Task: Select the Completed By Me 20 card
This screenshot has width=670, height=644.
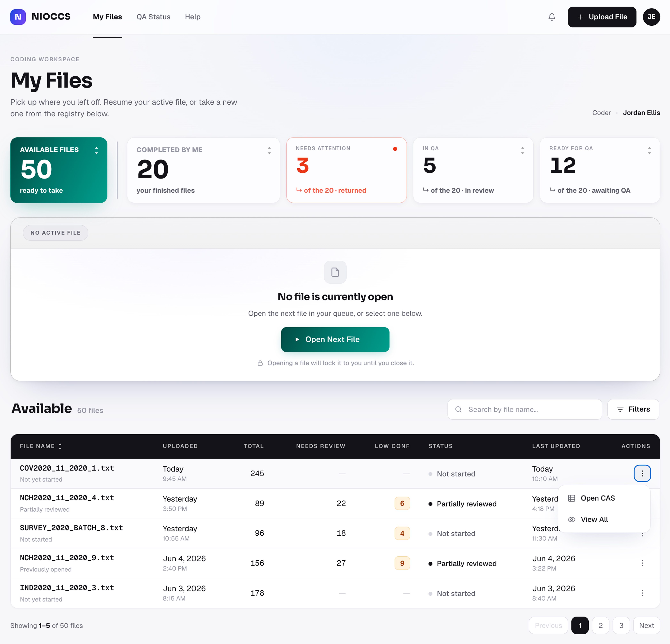Action: [x=203, y=170]
